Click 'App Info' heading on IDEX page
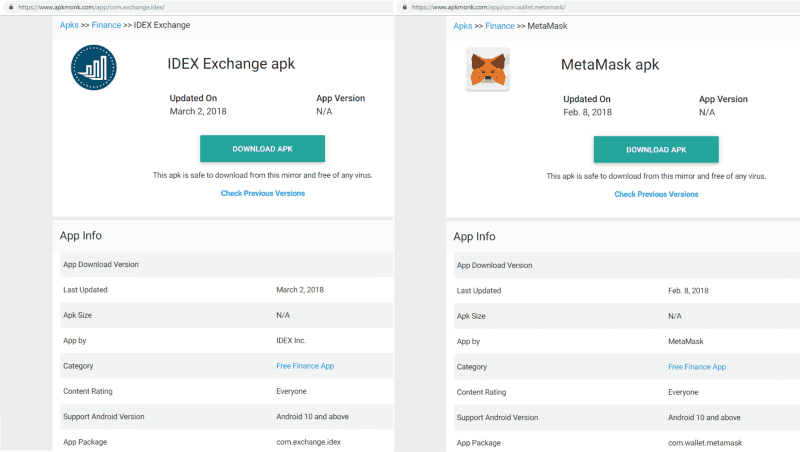The height and width of the screenshot is (452, 800). 81,236
